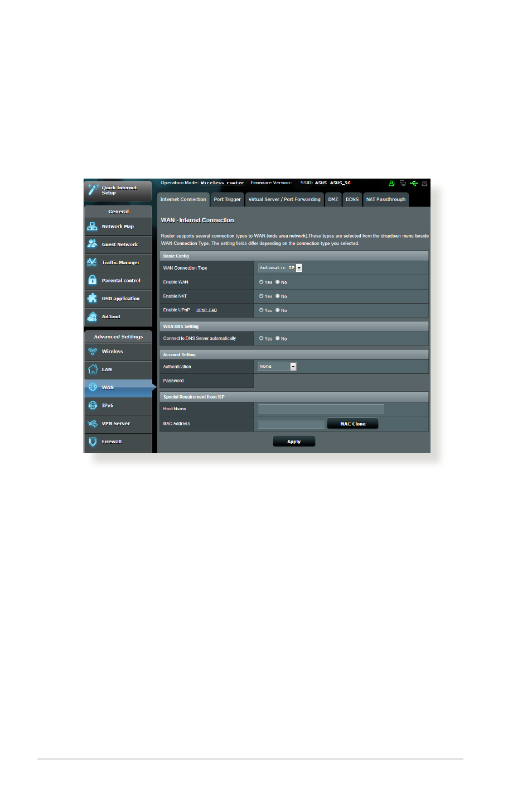
Task: Open the DDNS tab
Action: tap(352, 200)
